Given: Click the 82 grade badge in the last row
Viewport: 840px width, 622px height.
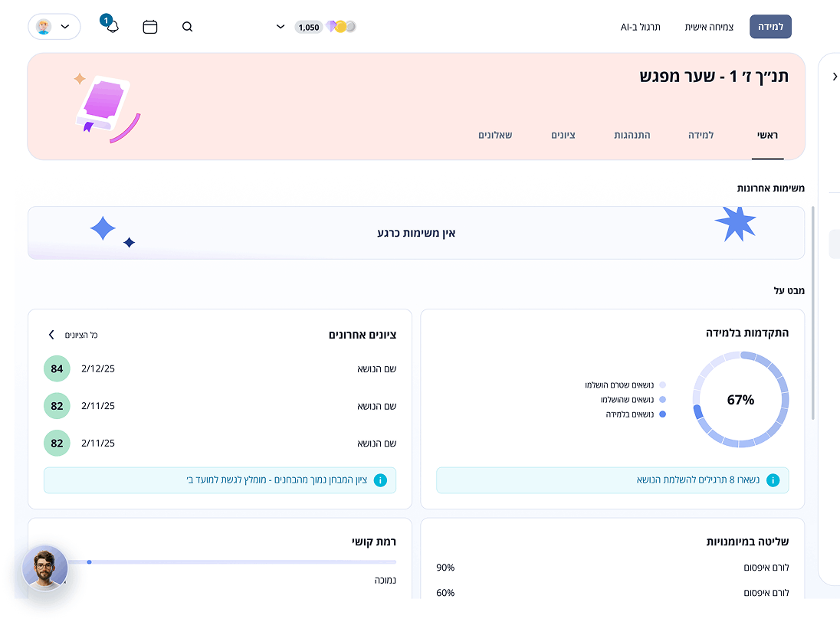Looking at the screenshot, I should coord(57,444).
